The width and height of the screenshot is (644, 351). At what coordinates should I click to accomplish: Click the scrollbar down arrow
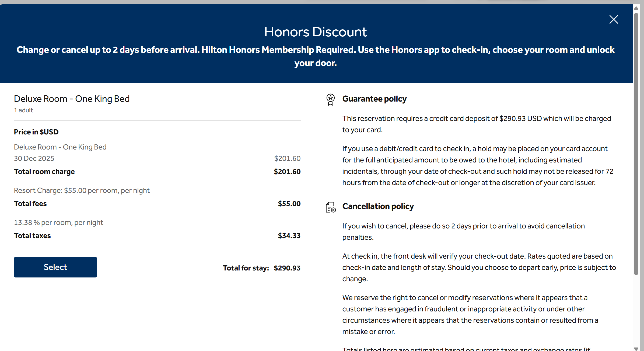click(636, 349)
